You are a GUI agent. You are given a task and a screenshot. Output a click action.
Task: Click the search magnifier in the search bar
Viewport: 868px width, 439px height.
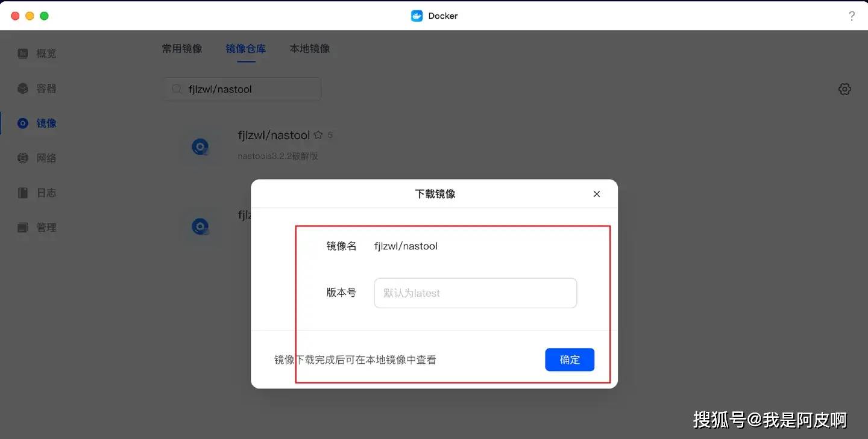point(175,89)
